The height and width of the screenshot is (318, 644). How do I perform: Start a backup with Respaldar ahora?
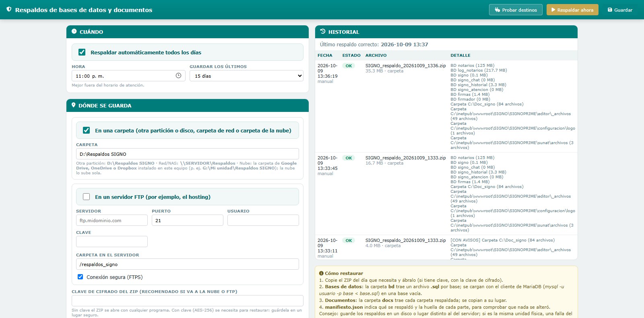click(x=572, y=10)
